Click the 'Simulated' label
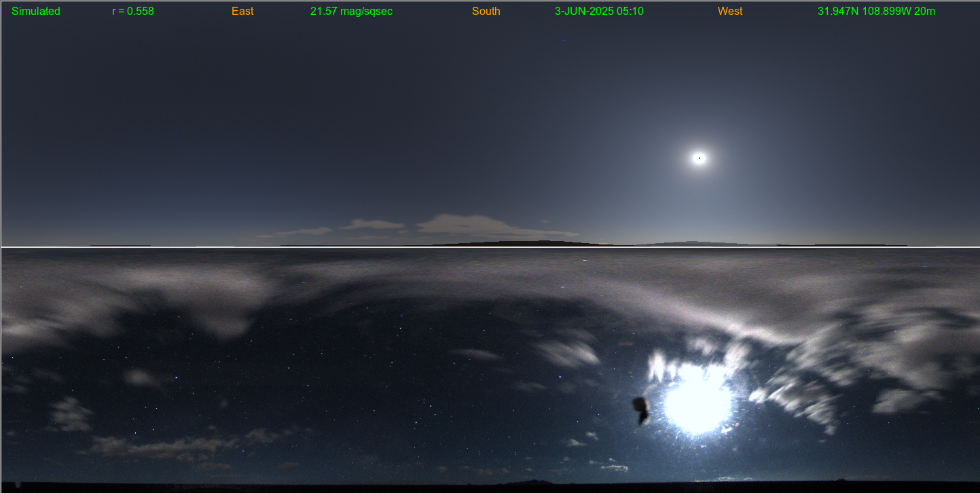The height and width of the screenshot is (493, 980). coord(36,12)
